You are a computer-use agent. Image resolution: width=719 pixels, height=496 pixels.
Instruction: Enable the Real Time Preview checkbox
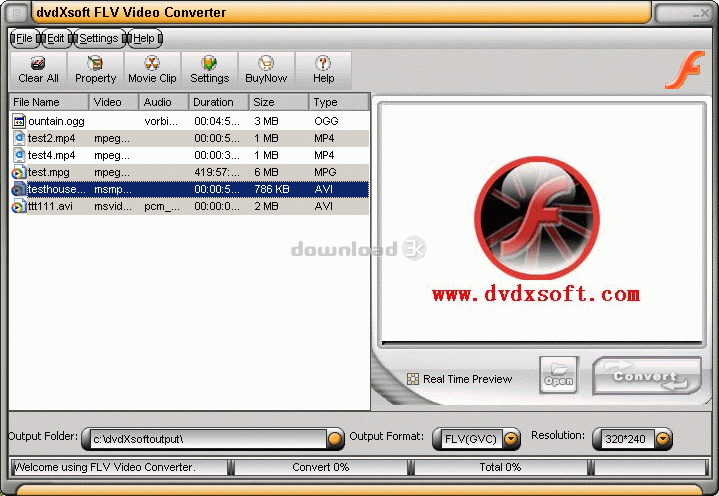pos(413,379)
